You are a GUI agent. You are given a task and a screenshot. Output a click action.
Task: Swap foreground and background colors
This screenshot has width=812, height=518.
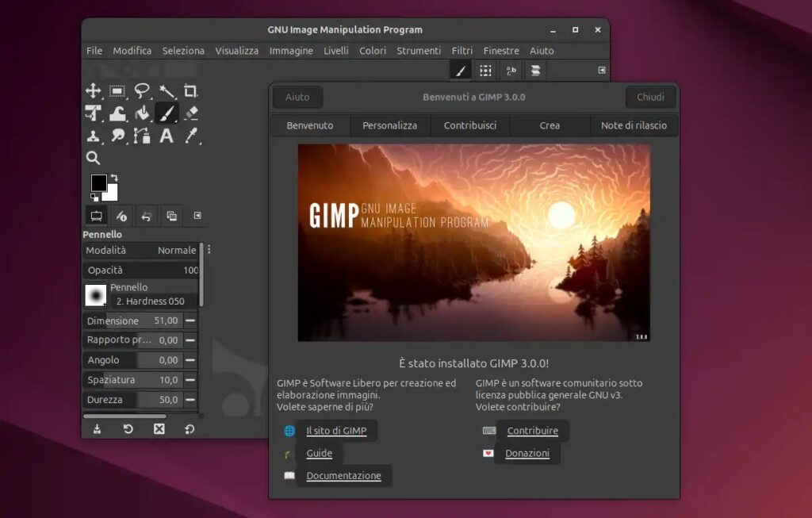(x=113, y=175)
